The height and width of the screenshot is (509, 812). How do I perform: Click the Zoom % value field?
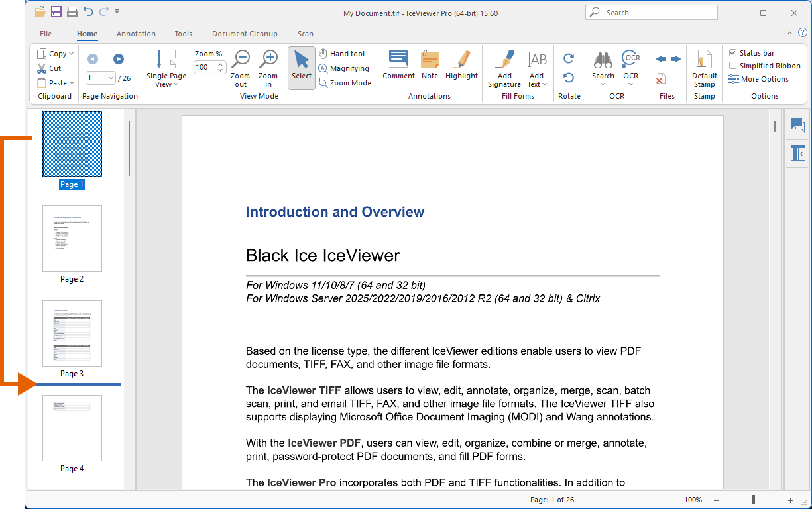pyautogui.click(x=205, y=67)
